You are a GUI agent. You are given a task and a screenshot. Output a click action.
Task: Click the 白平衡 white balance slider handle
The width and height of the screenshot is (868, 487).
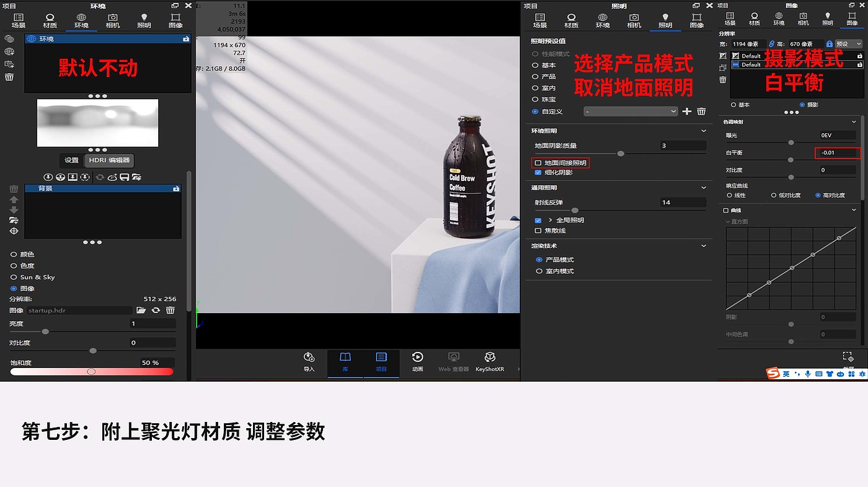pyautogui.click(x=790, y=160)
